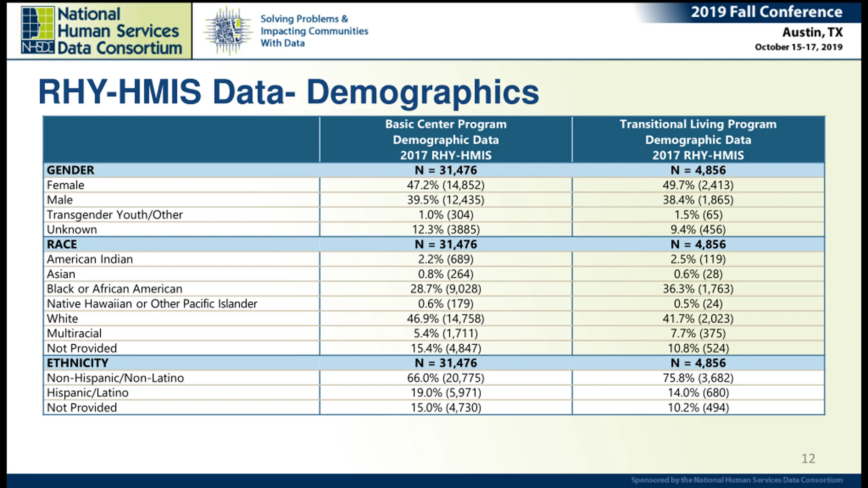
Task: Click the '10.2% (494)' cell
Action: 698,408
